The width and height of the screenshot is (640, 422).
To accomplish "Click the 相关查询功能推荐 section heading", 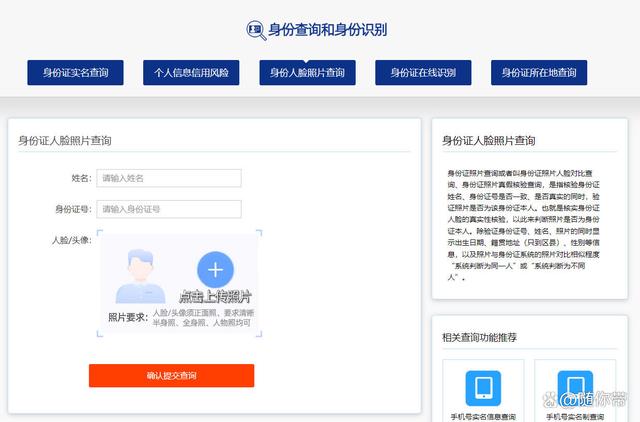I will click(x=480, y=338).
